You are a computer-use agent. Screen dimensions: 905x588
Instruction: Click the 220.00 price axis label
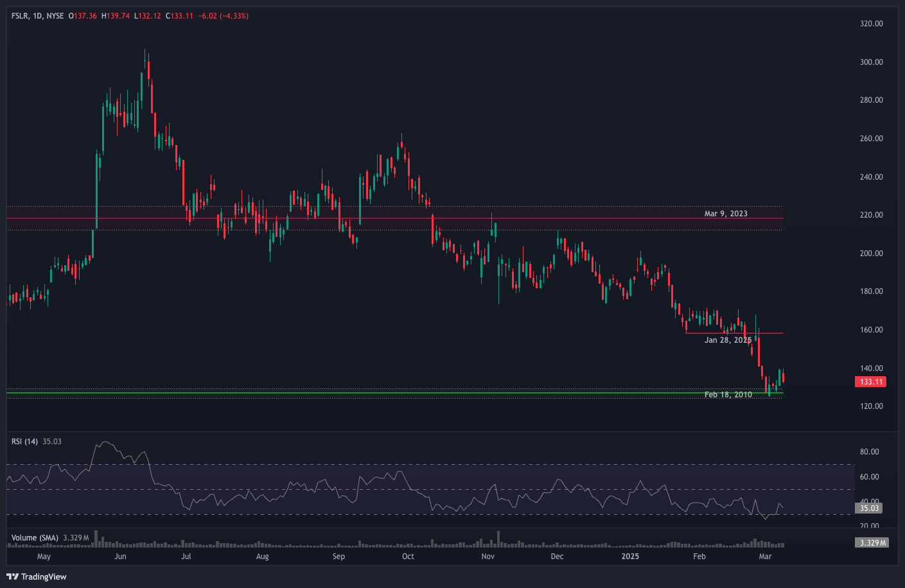871,215
